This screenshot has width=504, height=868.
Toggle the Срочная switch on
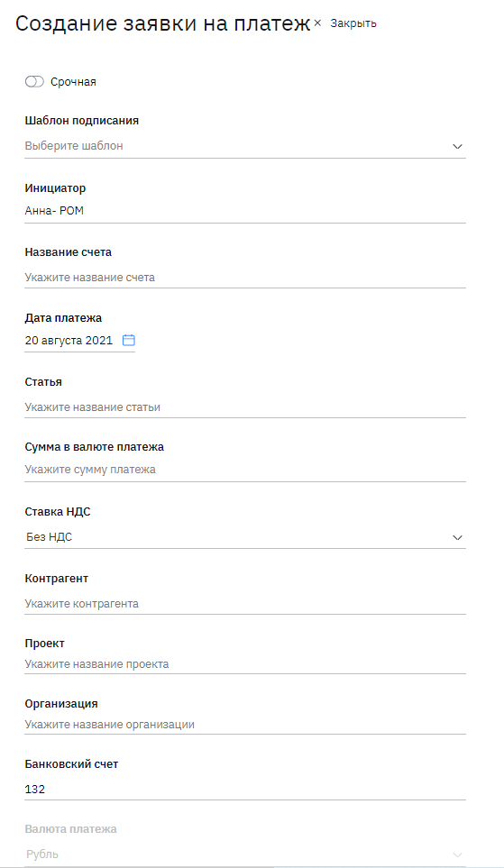[x=34, y=82]
